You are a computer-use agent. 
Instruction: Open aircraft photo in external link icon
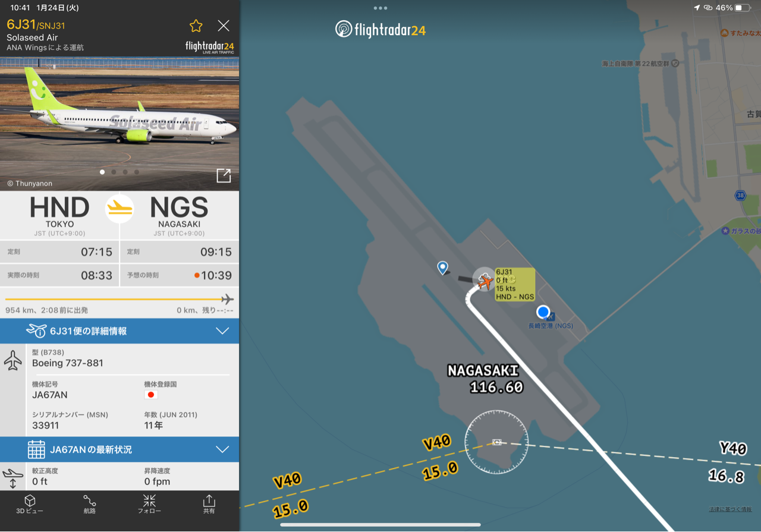[224, 175]
